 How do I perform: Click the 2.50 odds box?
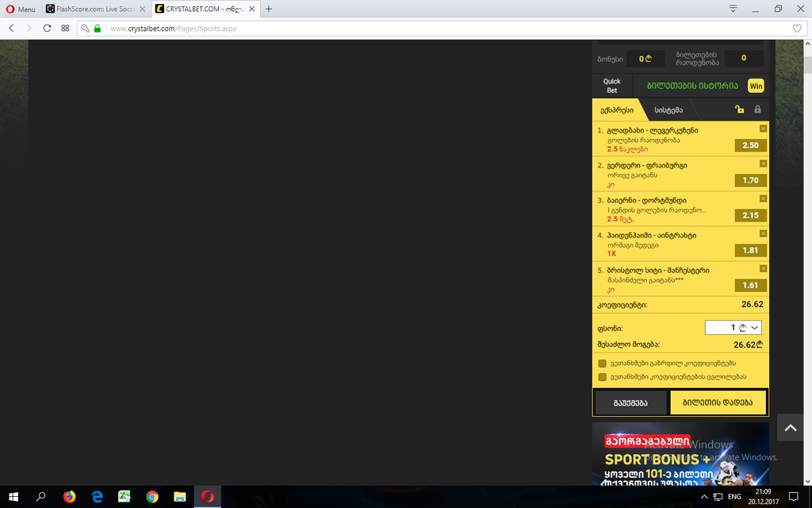click(750, 145)
